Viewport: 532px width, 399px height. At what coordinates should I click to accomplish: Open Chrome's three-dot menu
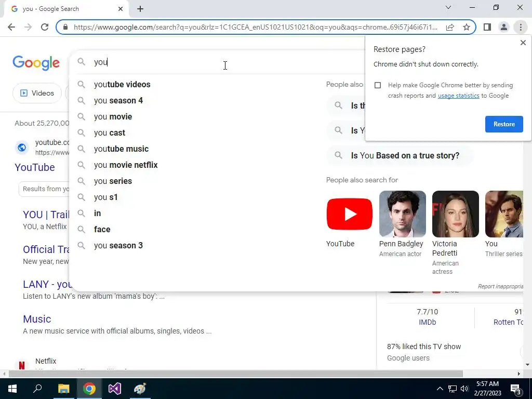(521, 27)
